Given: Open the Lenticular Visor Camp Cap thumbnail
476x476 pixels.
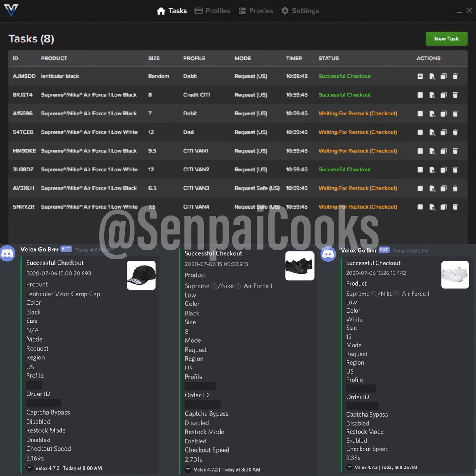Looking at the screenshot, I should 141,275.
